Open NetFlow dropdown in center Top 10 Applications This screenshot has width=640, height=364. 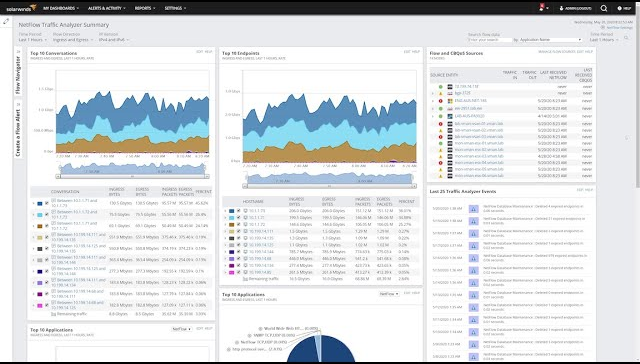(x=389, y=294)
